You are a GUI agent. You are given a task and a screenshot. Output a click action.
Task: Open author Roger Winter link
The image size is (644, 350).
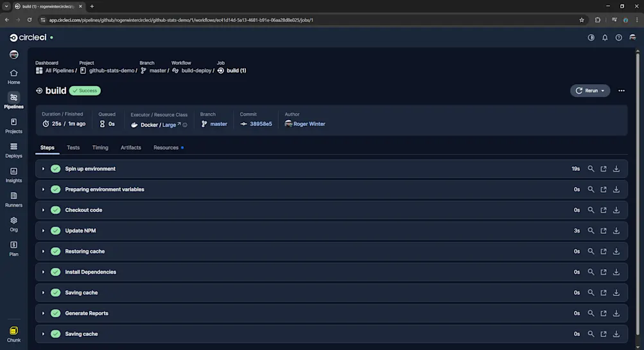[x=309, y=124]
